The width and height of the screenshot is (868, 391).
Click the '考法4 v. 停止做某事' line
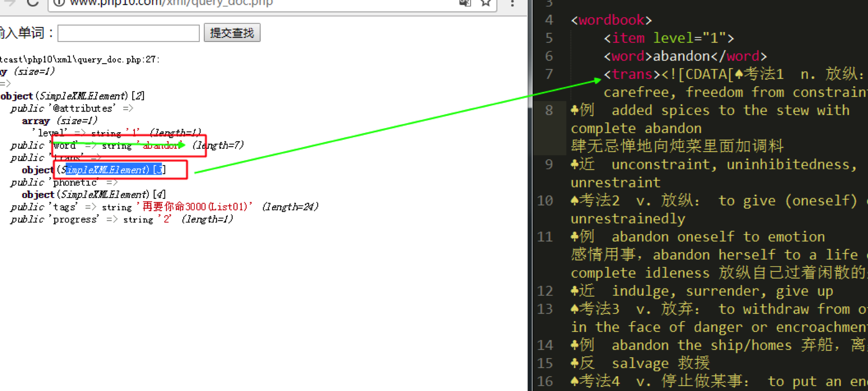pyautogui.click(x=718, y=381)
